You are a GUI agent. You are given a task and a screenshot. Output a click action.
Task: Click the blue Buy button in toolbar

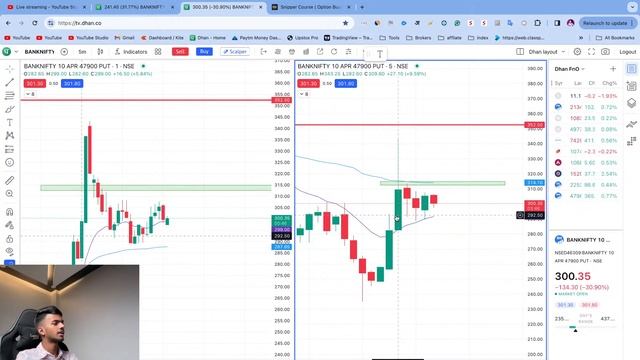[204, 51]
